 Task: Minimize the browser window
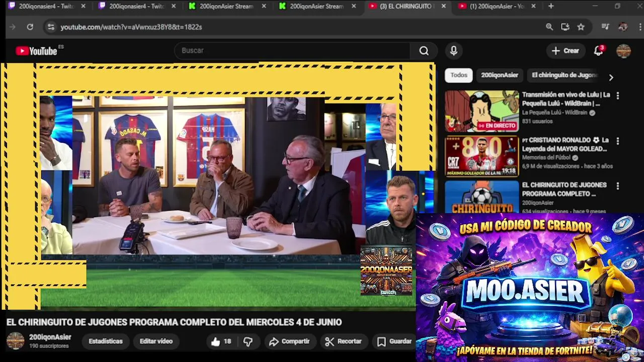[x=595, y=6]
